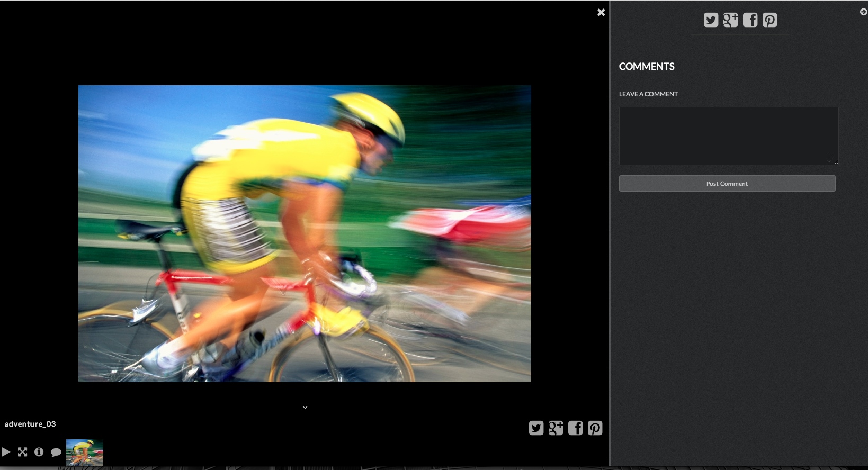
Task: Toggle comments with the speech bubble icon
Action: (x=56, y=453)
